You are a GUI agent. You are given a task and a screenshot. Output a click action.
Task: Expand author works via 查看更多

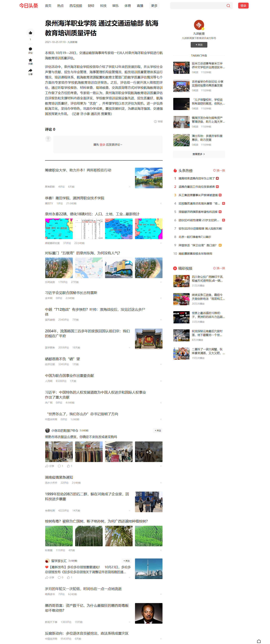click(198, 154)
